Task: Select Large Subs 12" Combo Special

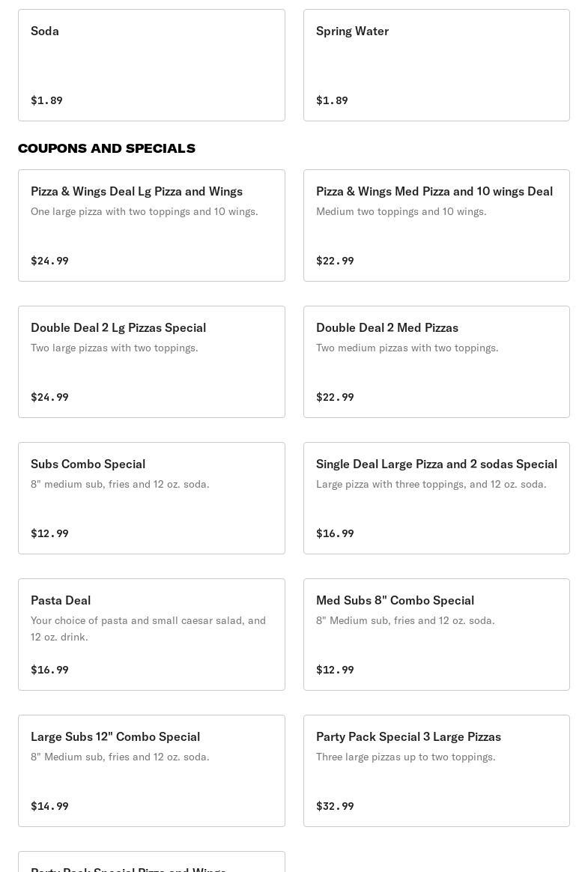Action: (151, 770)
